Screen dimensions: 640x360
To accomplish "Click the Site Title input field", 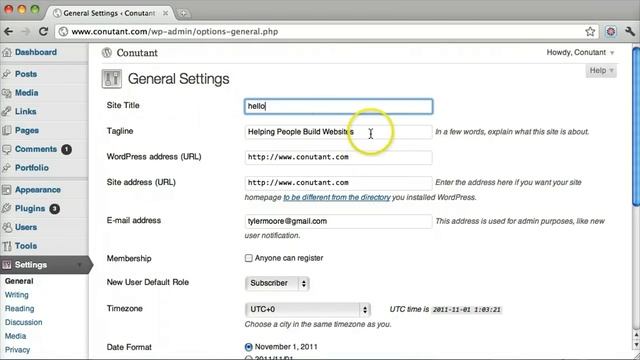I will pyautogui.click(x=338, y=106).
